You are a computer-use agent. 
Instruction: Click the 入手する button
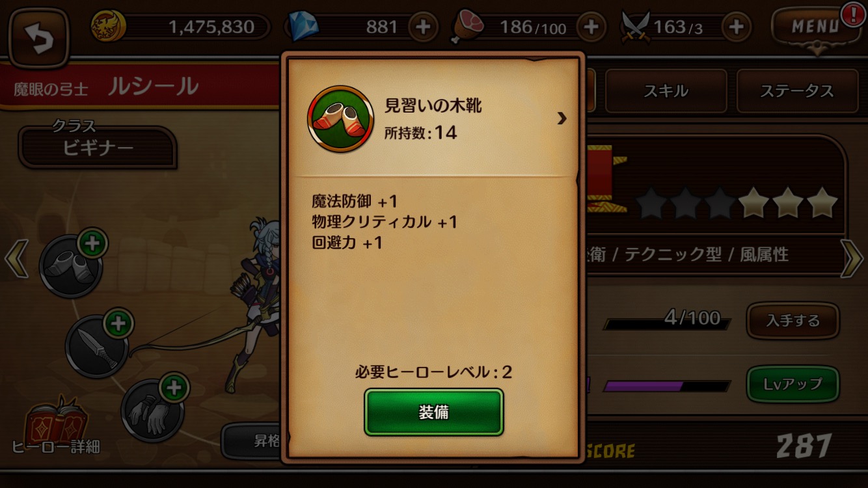pyautogui.click(x=793, y=321)
